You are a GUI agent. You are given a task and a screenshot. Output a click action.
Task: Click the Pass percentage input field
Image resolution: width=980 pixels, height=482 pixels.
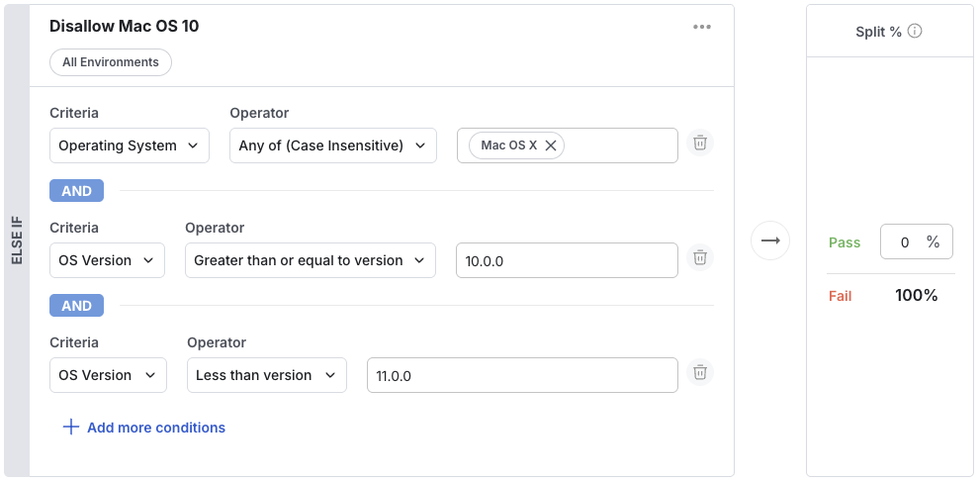pyautogui.click(x=905, y=242)
